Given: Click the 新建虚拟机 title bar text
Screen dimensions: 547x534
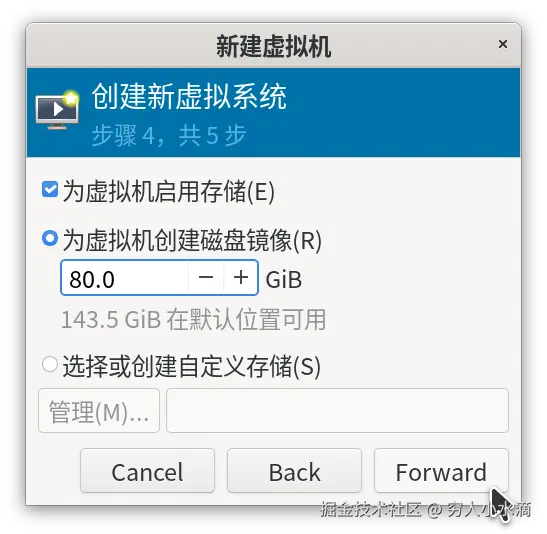Looking at the screenshot, I should (274, 46).
